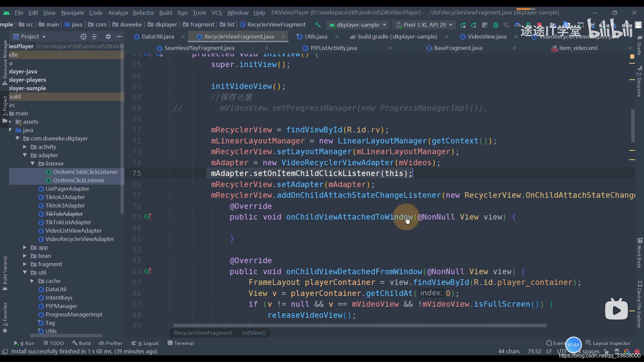This screenshot has width=644, height=362.
Task: Open the Logcat tool window
Action: pos(145,343)
